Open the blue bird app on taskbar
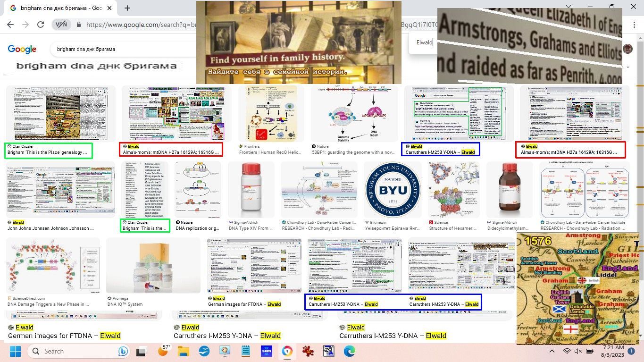The image size is (644, 362). [204, 351]
